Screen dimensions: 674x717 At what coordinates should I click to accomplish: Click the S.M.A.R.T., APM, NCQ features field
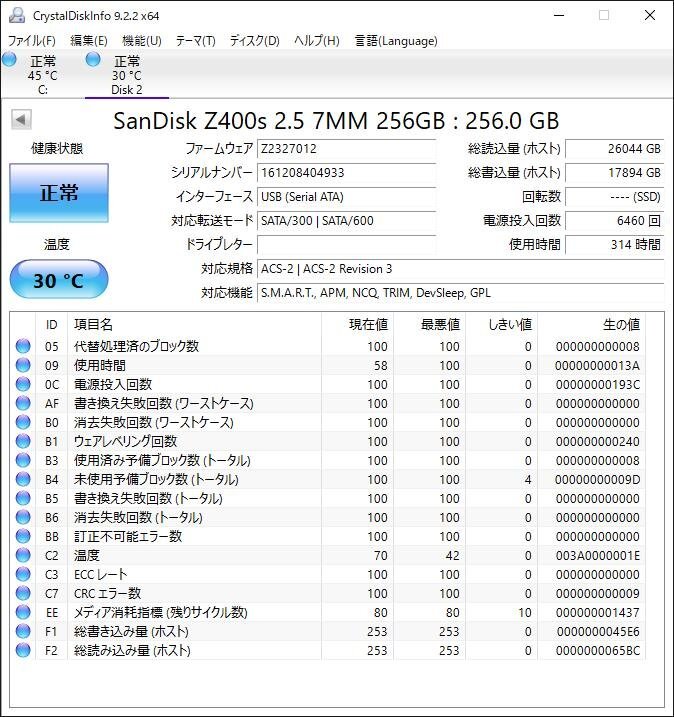460,293
